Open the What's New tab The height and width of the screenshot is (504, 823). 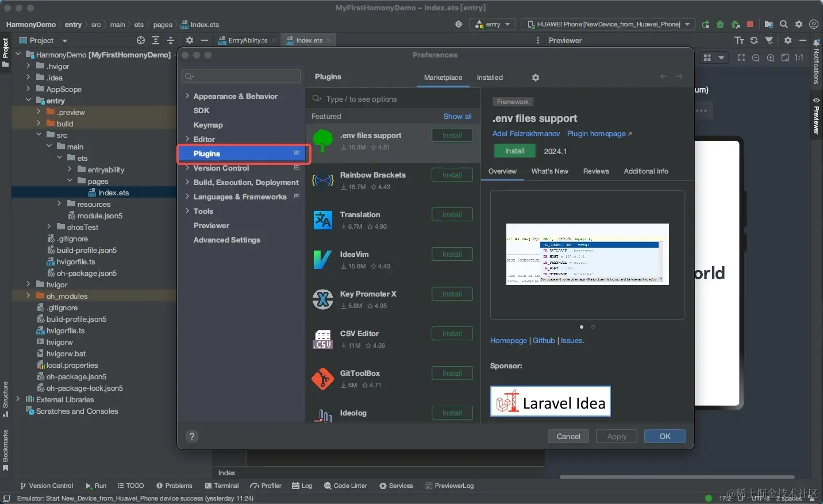point(549,171)
